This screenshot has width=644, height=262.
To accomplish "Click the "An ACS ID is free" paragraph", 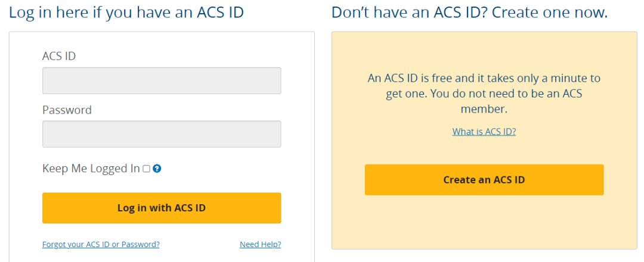I will click(484, 93).
